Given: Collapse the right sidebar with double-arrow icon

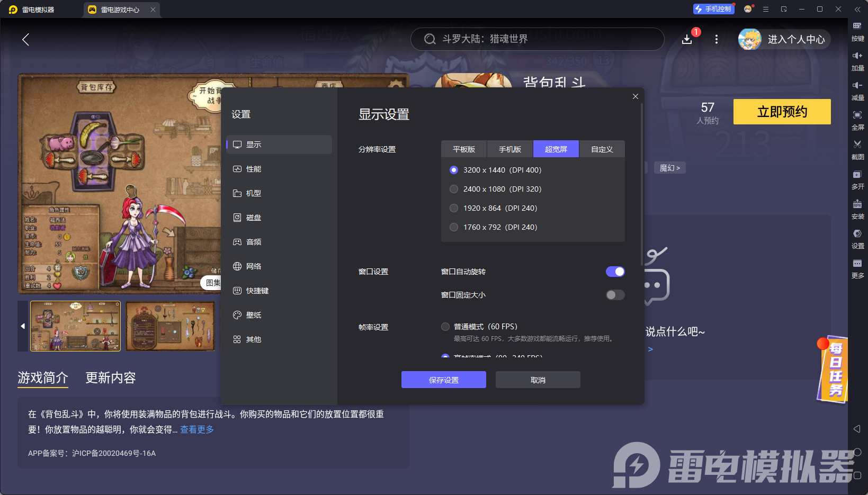Looking at the screenshot, I should click(857, 10).
